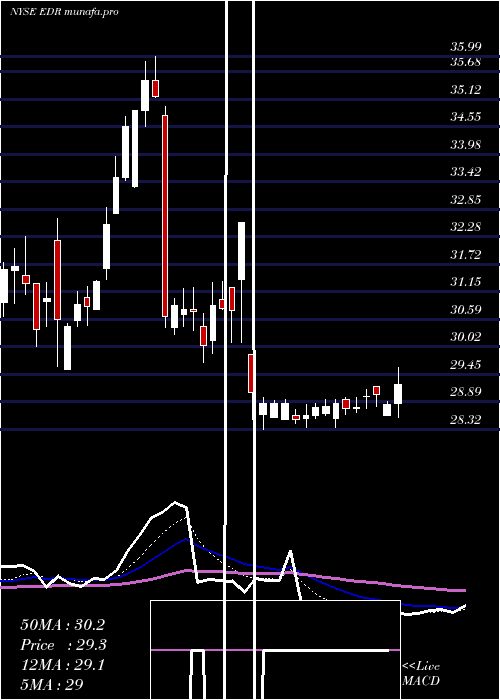
Task: Select the 35.12 price level label
Action: click(x=465, y=90)
